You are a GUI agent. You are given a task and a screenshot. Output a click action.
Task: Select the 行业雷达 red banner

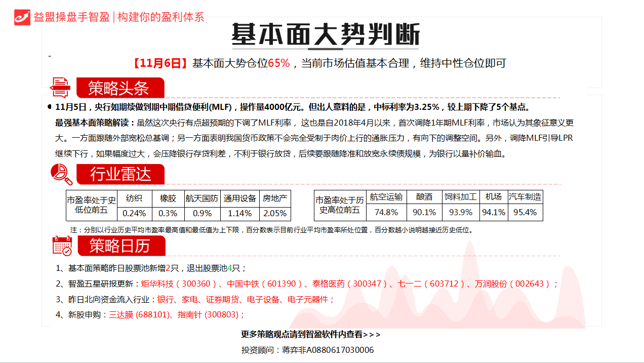coord(120,175)
